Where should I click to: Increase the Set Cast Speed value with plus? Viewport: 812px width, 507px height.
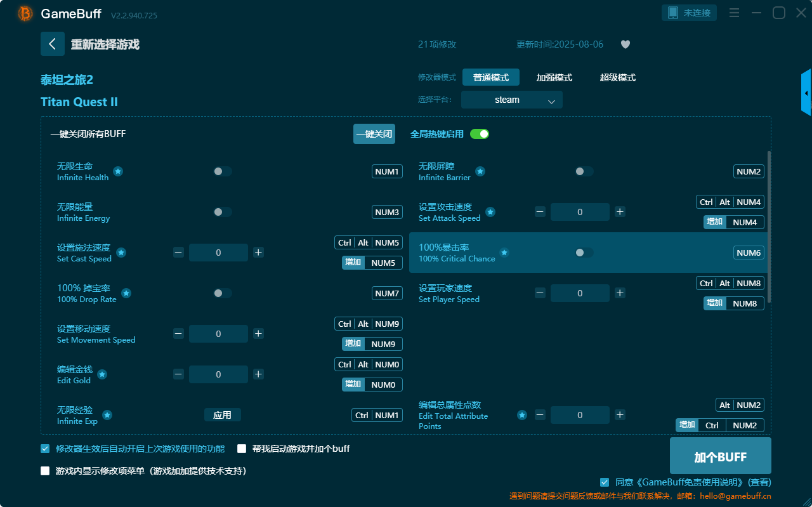pos(258,253)
